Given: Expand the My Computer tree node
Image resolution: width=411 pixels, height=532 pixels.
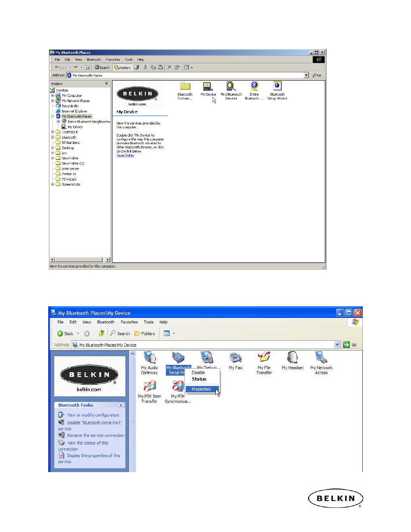Looking at the screenshot, I should 53,95.
